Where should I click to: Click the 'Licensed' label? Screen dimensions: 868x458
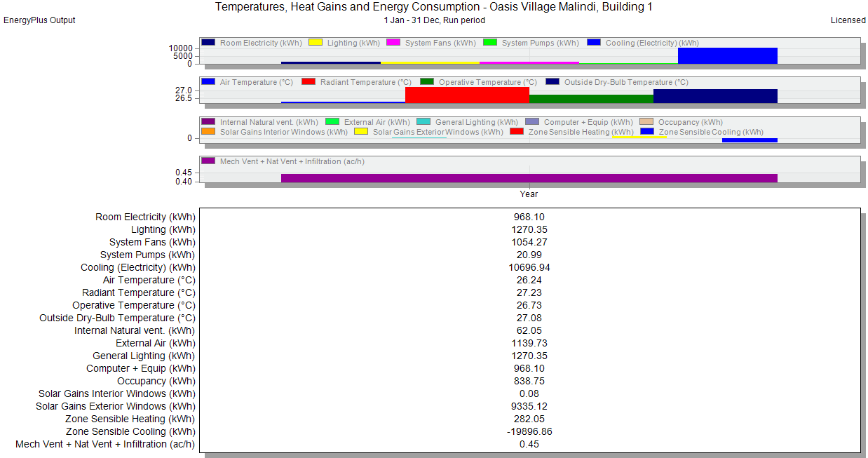[x=848, y=20]
